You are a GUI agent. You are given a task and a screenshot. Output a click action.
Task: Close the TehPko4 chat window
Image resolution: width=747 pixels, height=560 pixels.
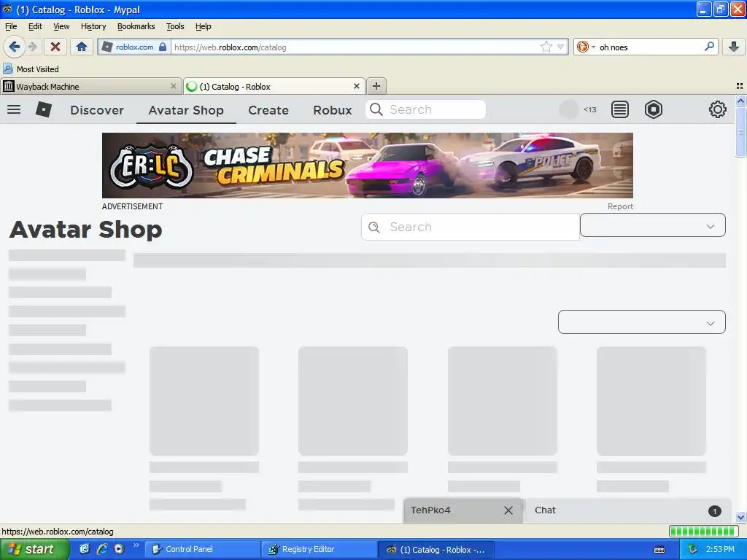click(x=508, y=510)
